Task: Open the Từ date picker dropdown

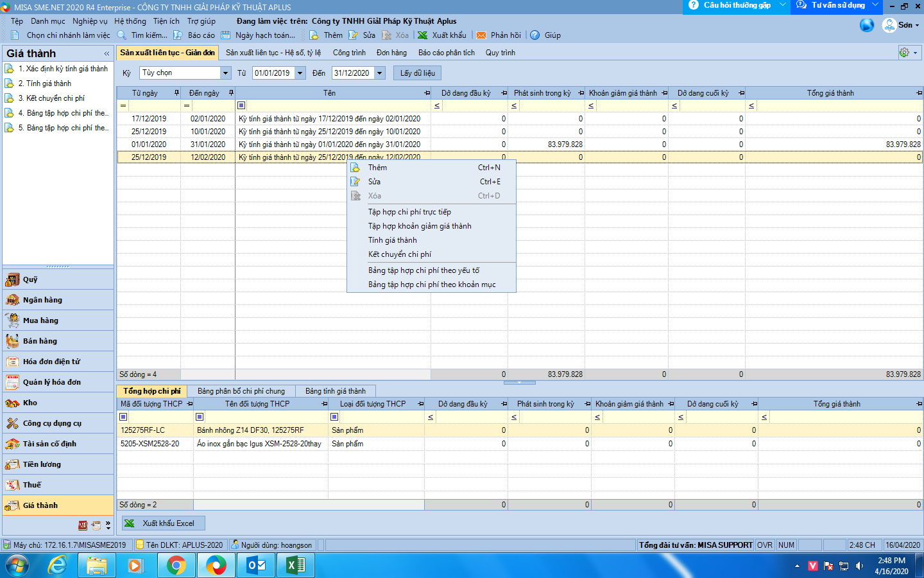Action: pyautogui.click(x=300, y=73)
